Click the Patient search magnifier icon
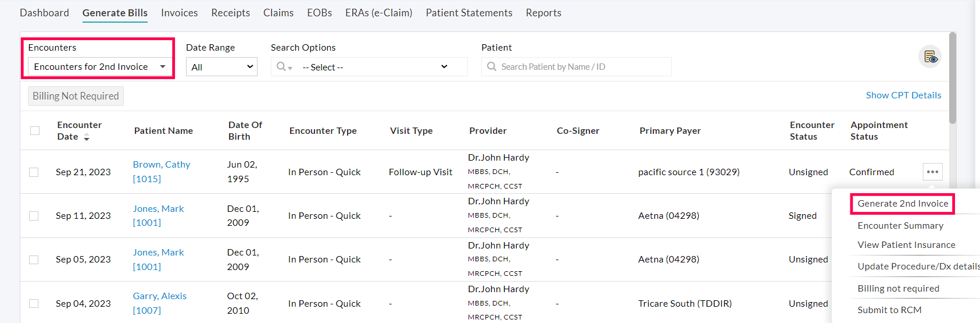This screenshot has height=323, width=980. point(492,67)
